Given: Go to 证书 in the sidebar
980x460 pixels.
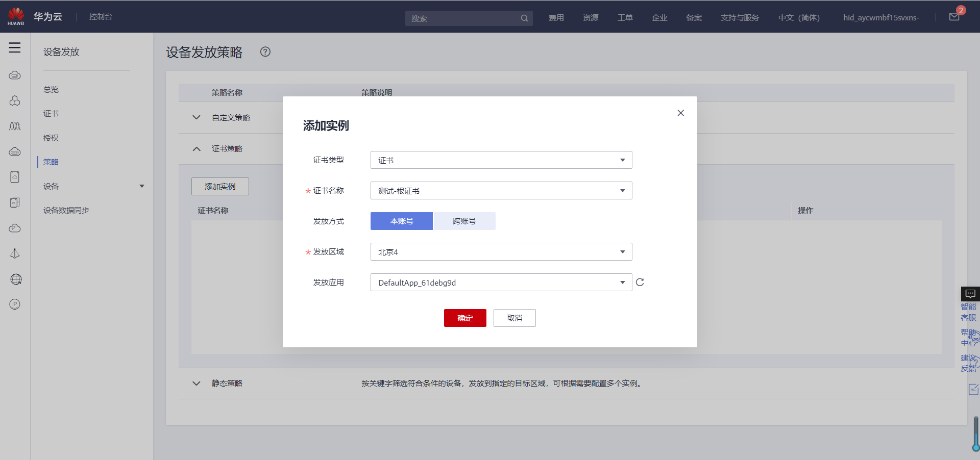Looking at the screenshot, I should (51, 113).
